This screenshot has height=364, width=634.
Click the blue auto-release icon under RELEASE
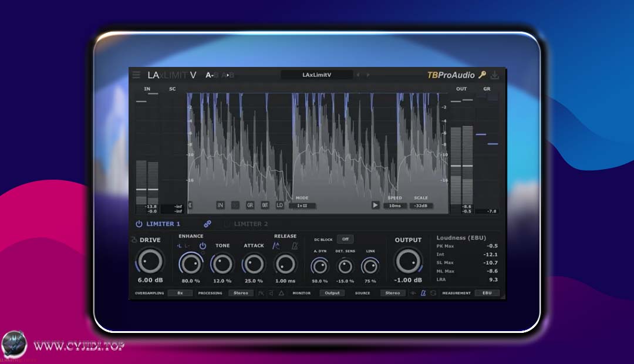point(276,245)
